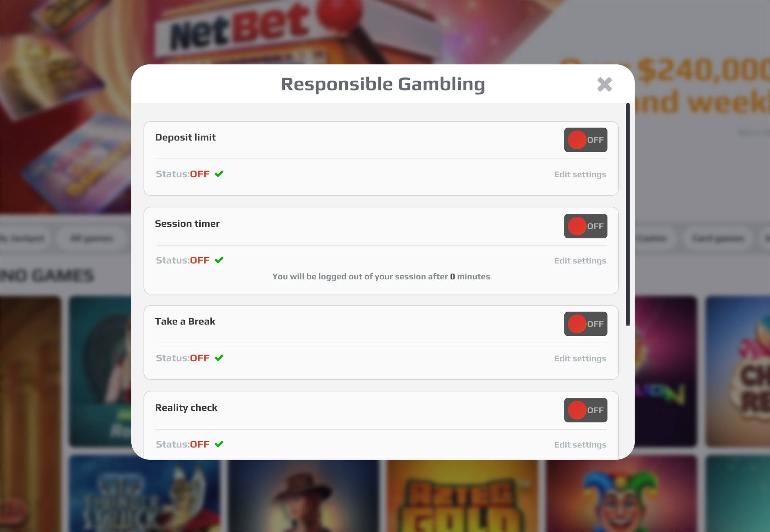Open Edit settings for Deposit limit

click(x=580, y=175)
